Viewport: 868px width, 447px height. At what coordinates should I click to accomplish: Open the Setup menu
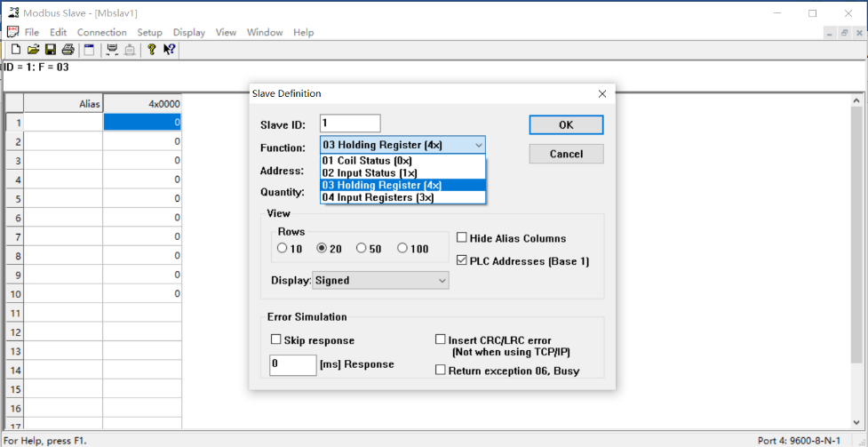tap(149, 32)
